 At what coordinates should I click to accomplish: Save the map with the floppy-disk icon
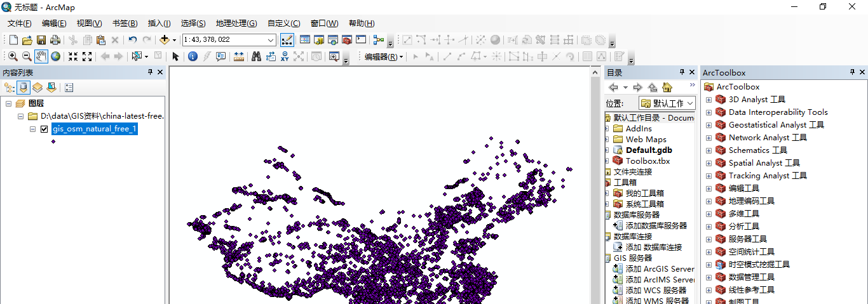point(41,39)
